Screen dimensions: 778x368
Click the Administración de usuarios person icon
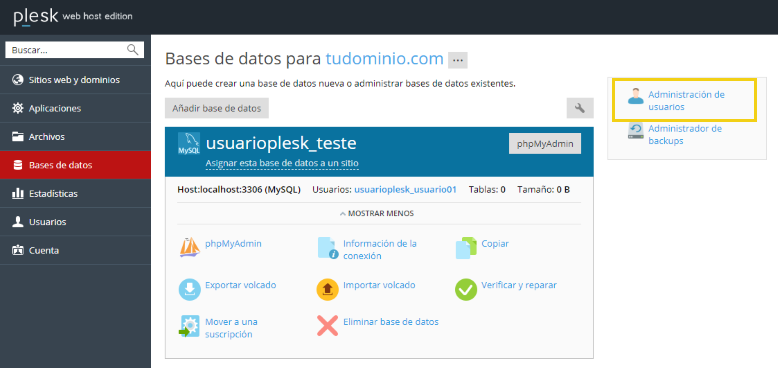click(636, 96)
